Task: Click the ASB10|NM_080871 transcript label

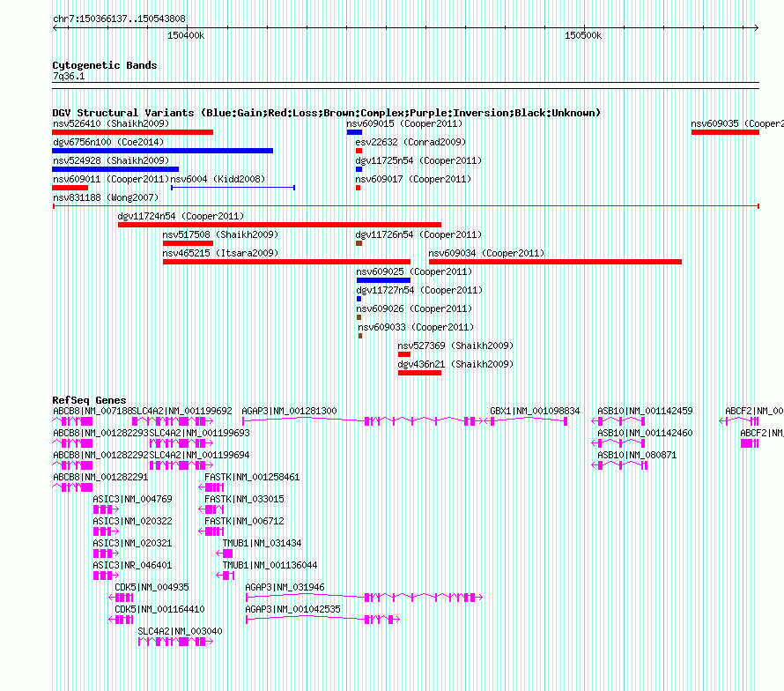Action: coord(637,455)
